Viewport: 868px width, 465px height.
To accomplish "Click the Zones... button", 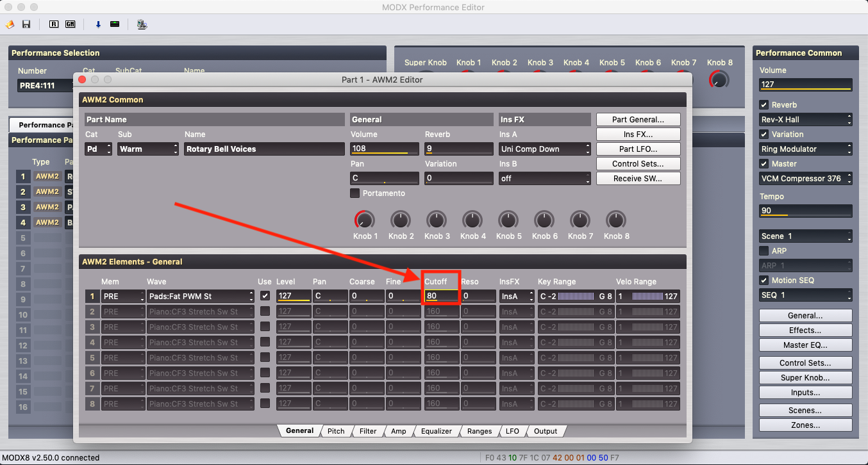I will click(x=806, y=425).
